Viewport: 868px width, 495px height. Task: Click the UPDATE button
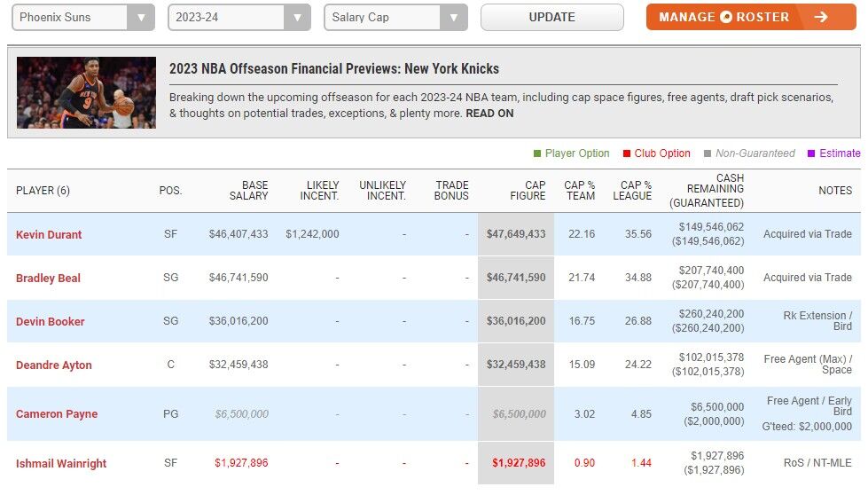pos(551,18)
